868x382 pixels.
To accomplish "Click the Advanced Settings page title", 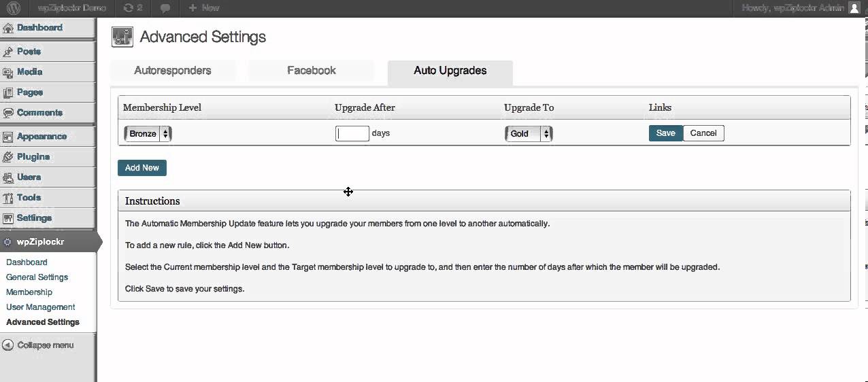I will [203, 37].
